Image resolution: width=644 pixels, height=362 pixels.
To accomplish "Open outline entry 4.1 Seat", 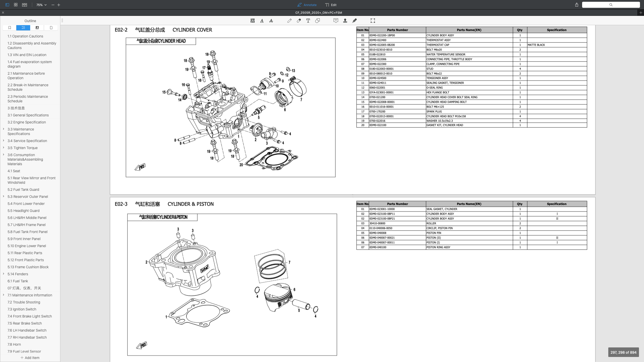I will (x=14, y=171).
